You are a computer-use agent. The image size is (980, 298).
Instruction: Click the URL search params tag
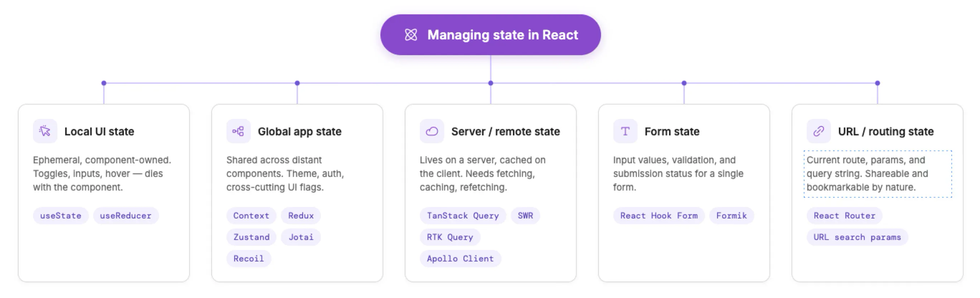tap(857, 237)
